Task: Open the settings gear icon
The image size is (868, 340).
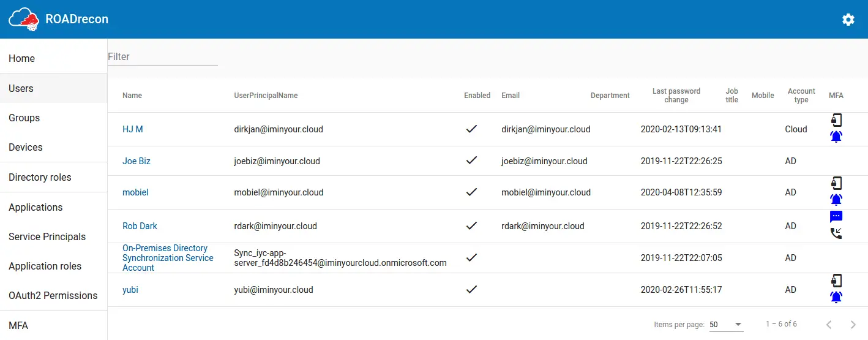Action: tap(848, 20)
